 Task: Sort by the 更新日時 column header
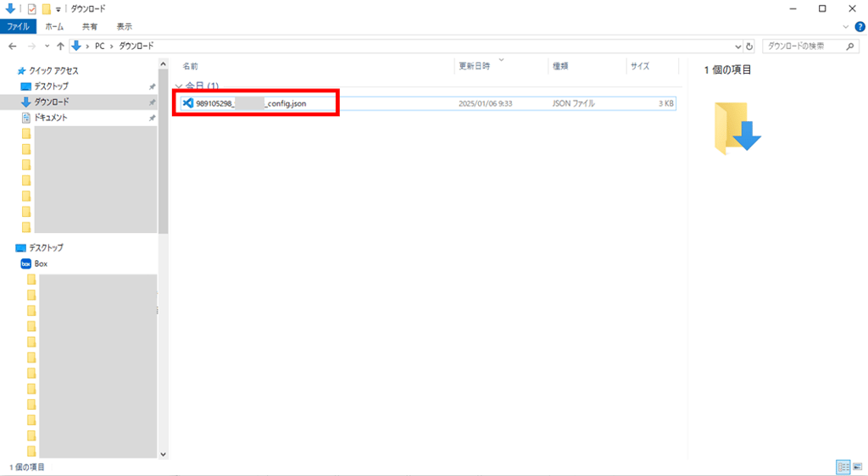pyautogui.click(x=475, y=66)
